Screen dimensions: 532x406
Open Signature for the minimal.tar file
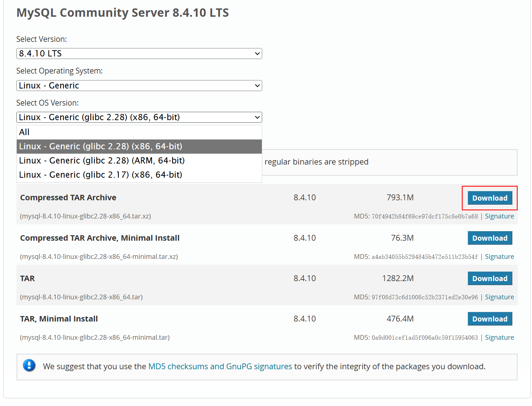(499, 338)
